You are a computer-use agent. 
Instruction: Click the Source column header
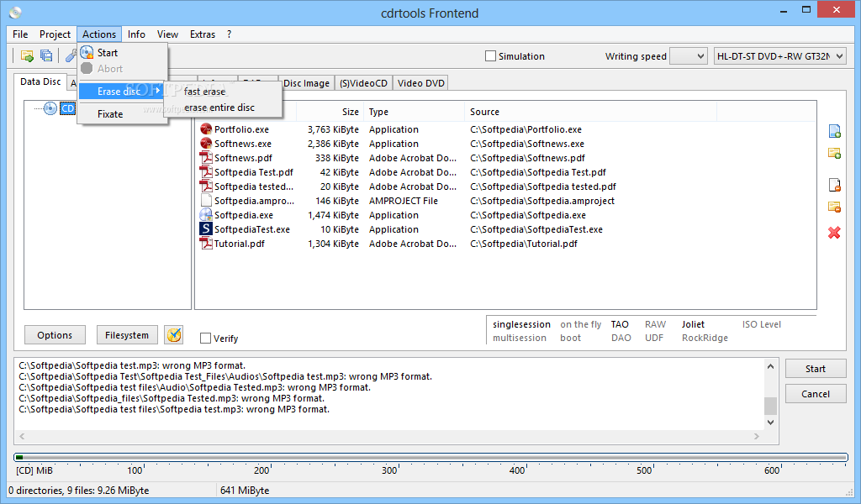[590, 112]
